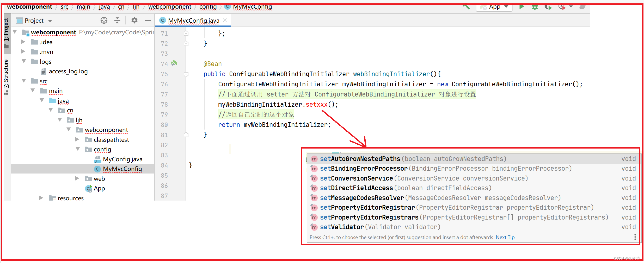Click the setxxx method call in code

tap(316, 105)
